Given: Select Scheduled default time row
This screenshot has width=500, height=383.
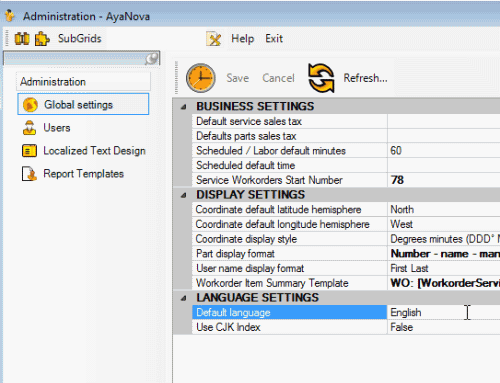Looking at the screenshot, I should 289,165.
